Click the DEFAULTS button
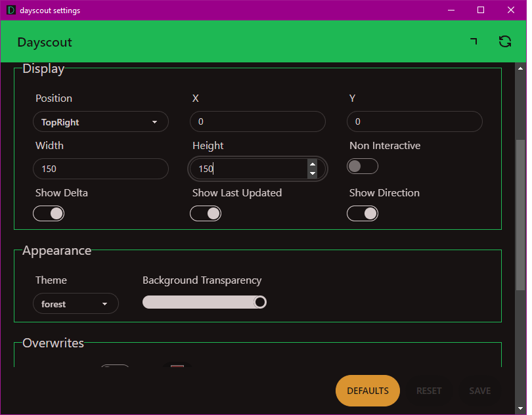 (368, 391)
